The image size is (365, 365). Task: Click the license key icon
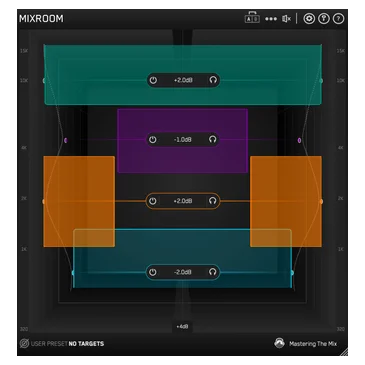323,19
